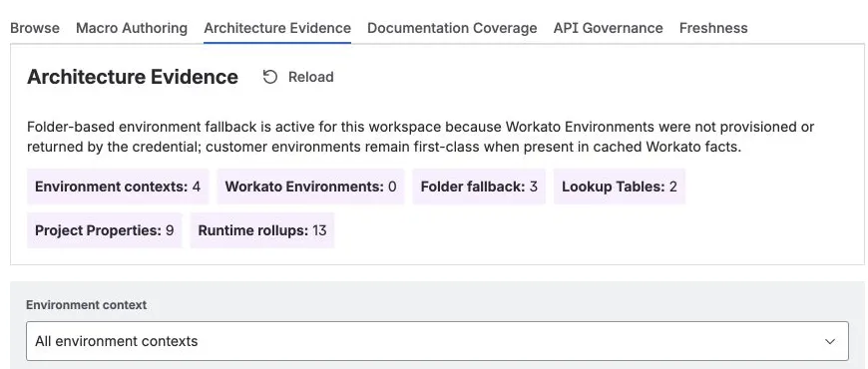
Task: Switch to the Macro Authoring tab
Action: coord(132,28)
